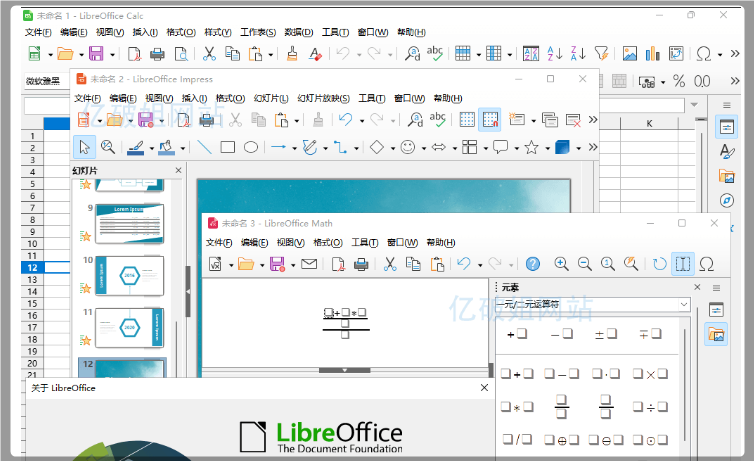This screenshot has height=461, width=754.
Task: Open 工作表(S) menu in Calc
Action: coord(258,32)
